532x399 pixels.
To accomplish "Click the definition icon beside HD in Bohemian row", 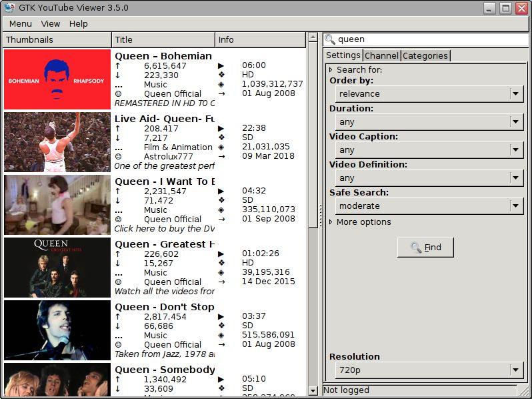I will [x=221, y=75].
